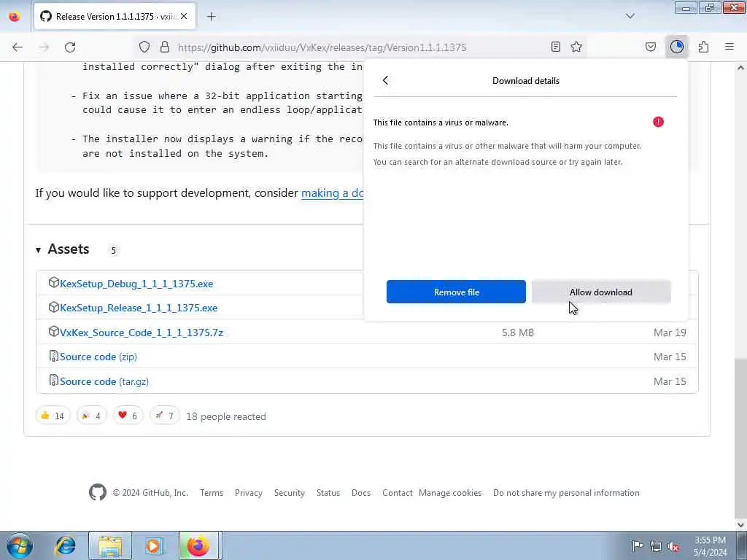Download Source code (tar.gz)
The width and height of the screenshot is (747, 560).
(104, 381)
